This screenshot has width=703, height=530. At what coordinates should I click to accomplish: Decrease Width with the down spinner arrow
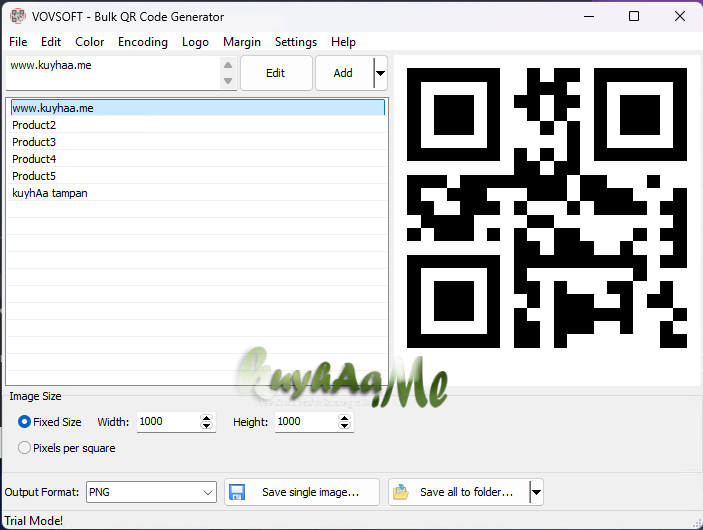206,426
